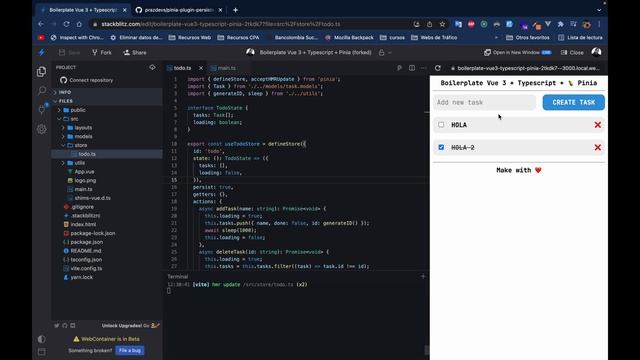Close the todo.ts editor tab
The width and height of the screenshot is (640, 360).
(201, 68)
